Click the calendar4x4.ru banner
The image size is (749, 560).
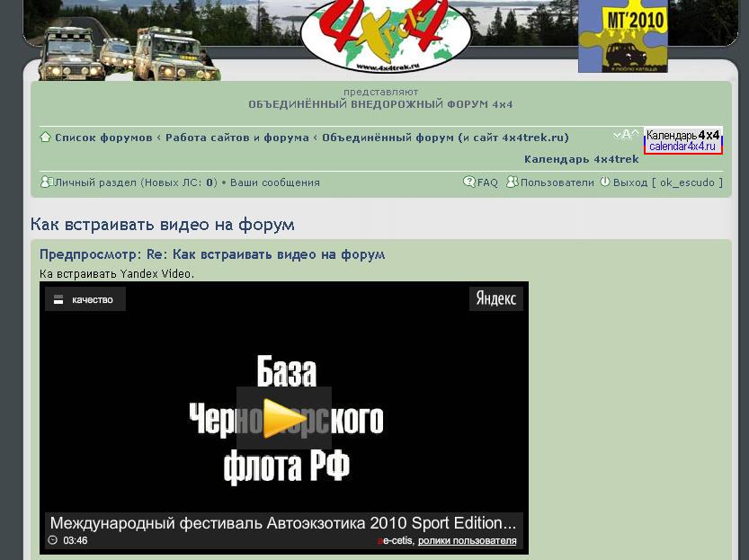(682, 141)
